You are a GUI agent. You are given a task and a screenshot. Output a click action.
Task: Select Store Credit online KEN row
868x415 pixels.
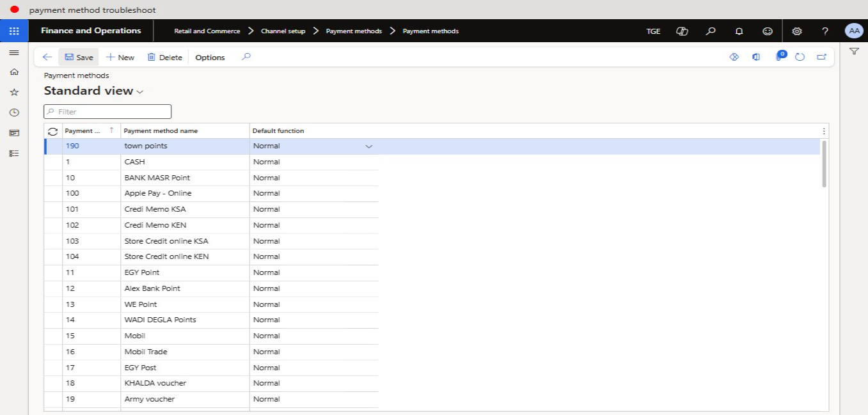click(211, 256)
